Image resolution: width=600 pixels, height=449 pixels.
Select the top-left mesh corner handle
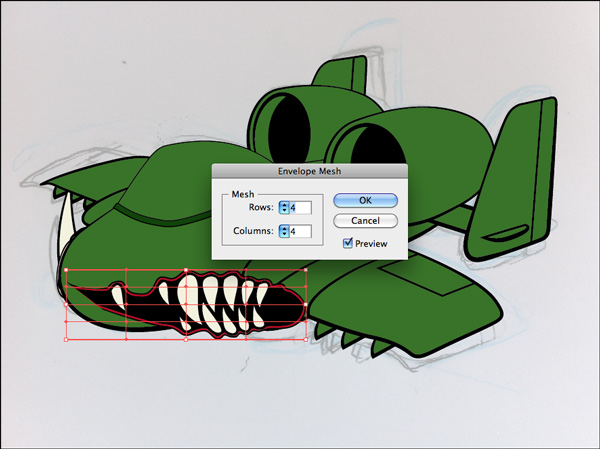point(66,270)
